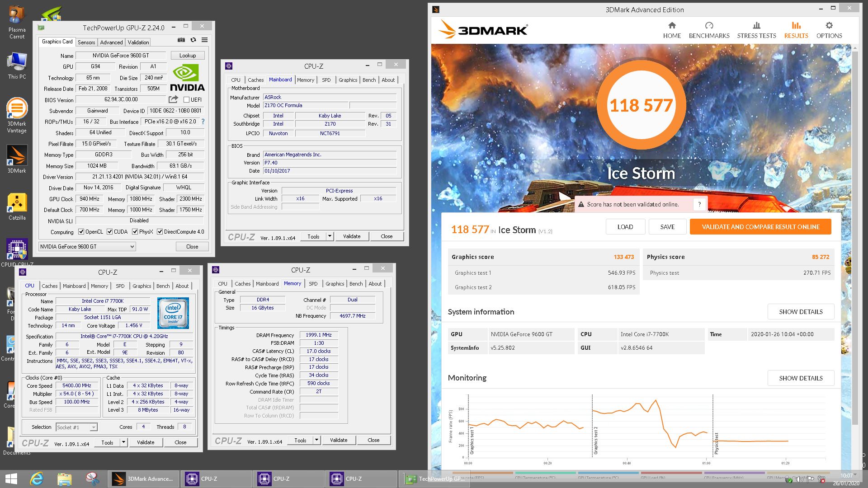Screen dimensions: 868x488
Task: Show details for Monitoring
Action: (x=801, y=378)
